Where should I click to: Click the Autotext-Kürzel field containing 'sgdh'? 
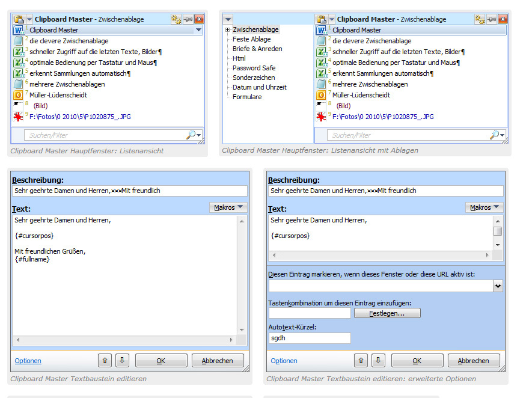(310, 338)
